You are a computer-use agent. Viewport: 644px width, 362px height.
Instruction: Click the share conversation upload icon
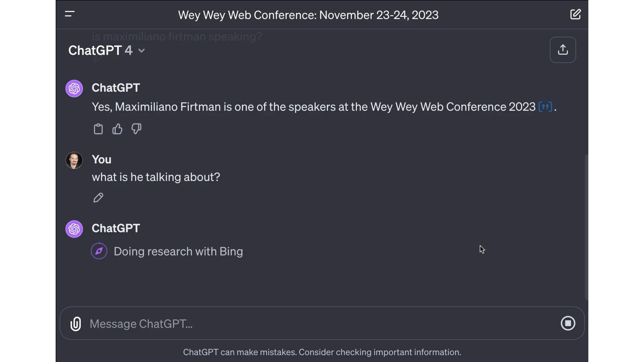click(x=563, y=50)
